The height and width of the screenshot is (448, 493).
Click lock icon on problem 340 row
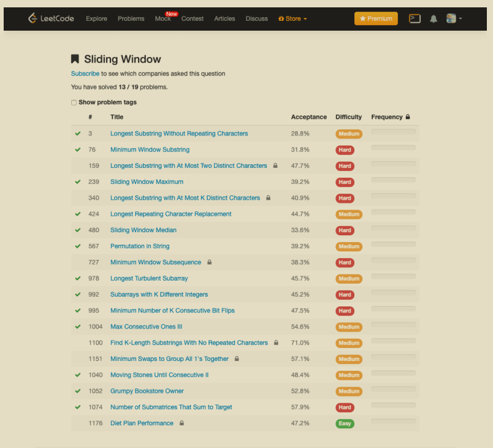click(268, 197)
